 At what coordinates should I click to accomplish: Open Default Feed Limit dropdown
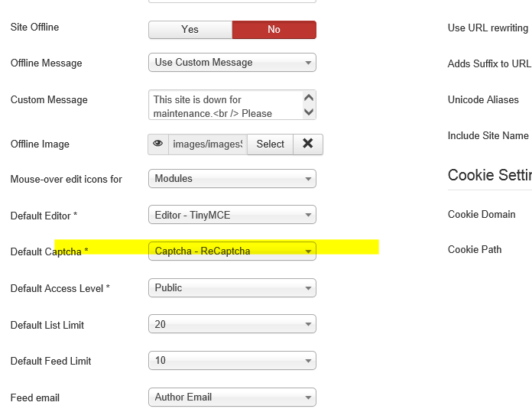[232, 361]
